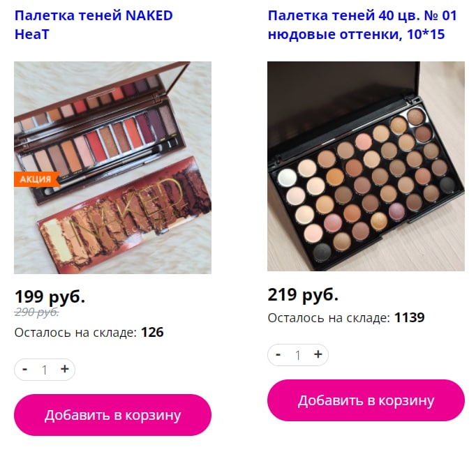Increase quantity of NAKED Heat palette
This screenshot has width=476, height=461.
[64, 369]
